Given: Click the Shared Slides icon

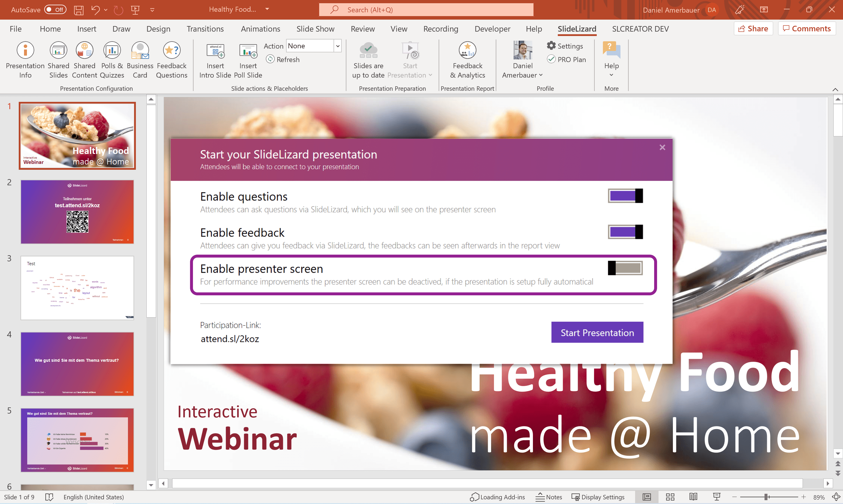Looking at the screenshot, I should pyautogui.click(x=58, y=51).
